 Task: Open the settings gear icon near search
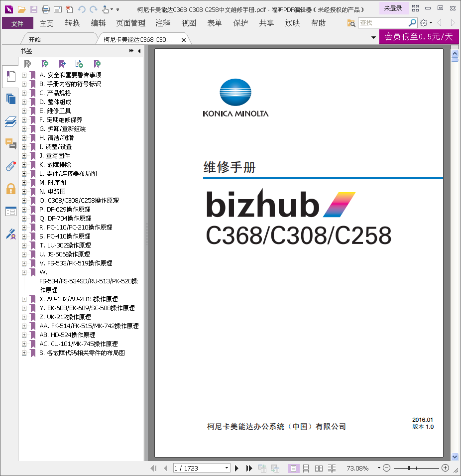coord(424,23)
